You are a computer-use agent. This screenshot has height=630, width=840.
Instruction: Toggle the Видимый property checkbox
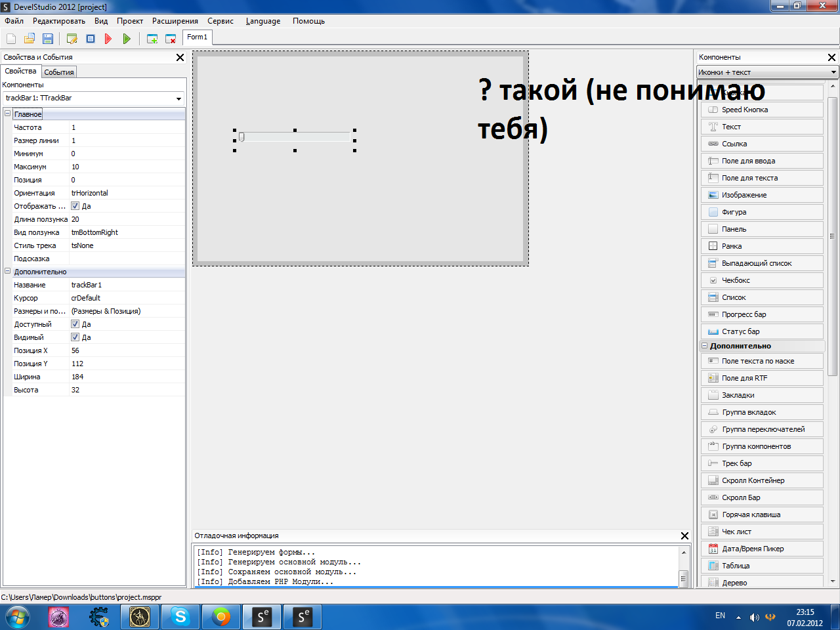(75, 337)
